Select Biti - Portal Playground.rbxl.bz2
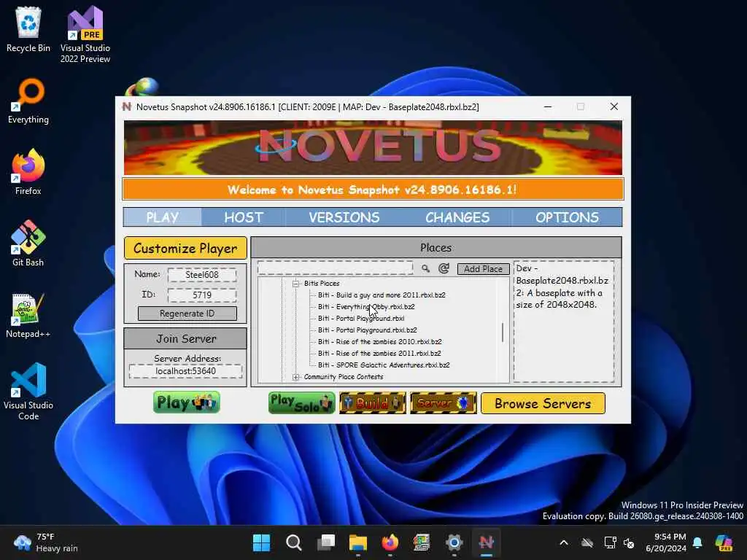Image resolution: width=747 pixels, height=560 pixels. [x=368, y=330]
